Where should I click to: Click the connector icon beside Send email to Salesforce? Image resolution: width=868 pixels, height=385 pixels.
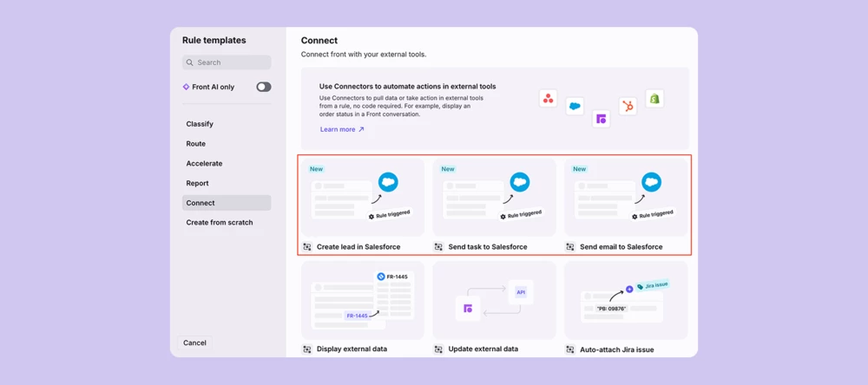570,247
